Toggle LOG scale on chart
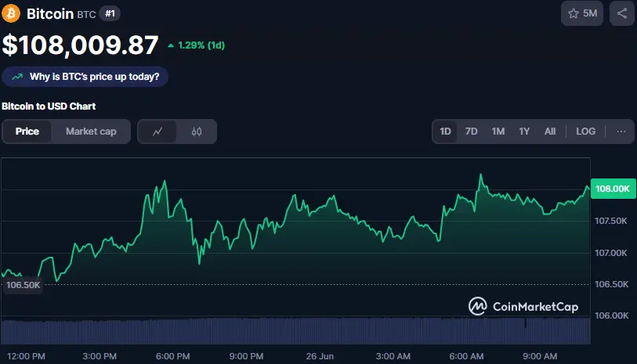This screenshot has height=364, width=637. pos(585,132)
